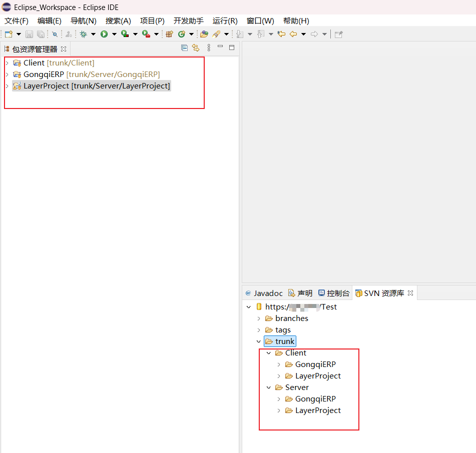Expand the LayerProject [trunk/Server/LayerProject] project
The width and height of the screenshot is (476, 453).
pyautogui.click(x=7, y=86)
